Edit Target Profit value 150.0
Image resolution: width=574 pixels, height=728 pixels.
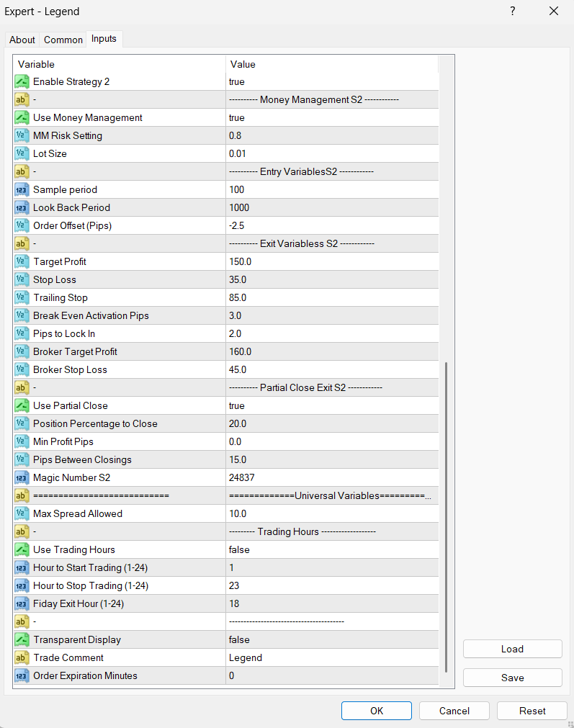pyautogui.click(x=332, y=261)
